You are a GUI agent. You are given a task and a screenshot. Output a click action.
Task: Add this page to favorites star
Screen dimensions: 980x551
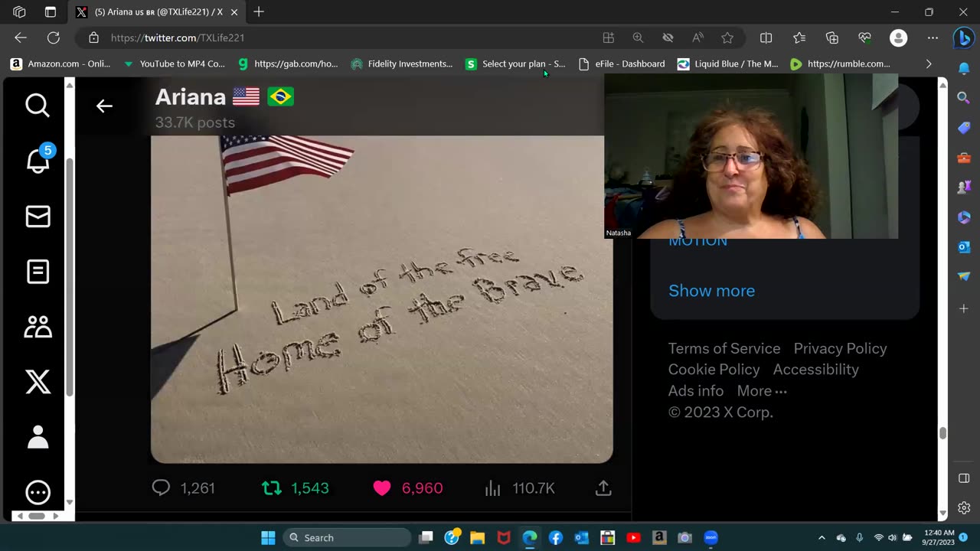pyautogui.click(x=727, y=37)
